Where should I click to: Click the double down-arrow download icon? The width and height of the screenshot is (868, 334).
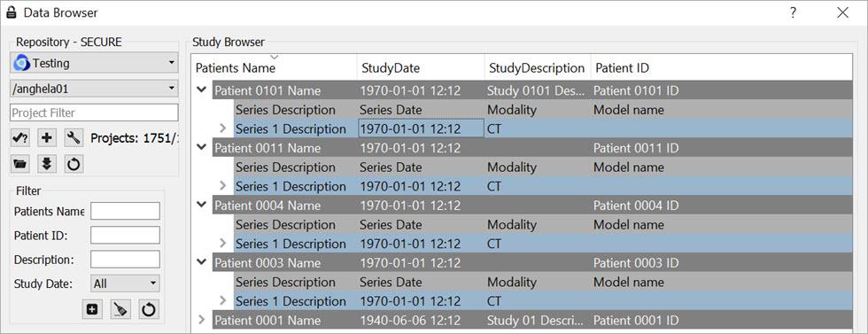46,165
